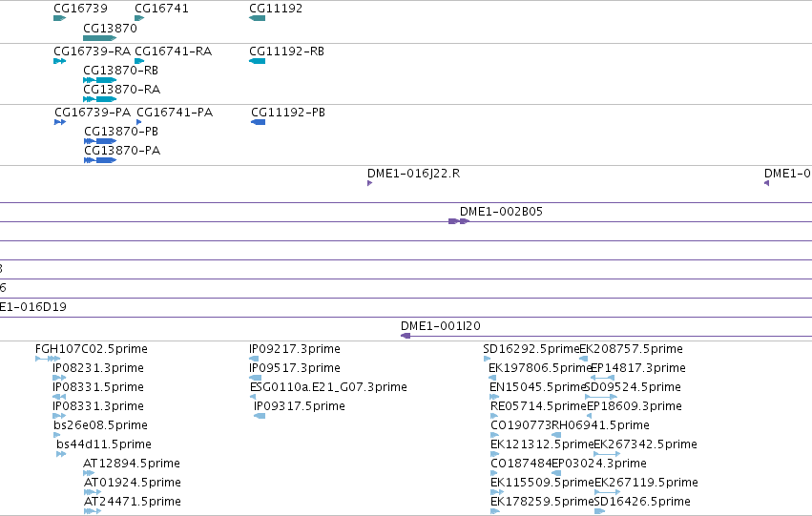Viewport: 812px width, 516px height.
Task: Open EST label IP09317.5prime
Action: (299, 406)
